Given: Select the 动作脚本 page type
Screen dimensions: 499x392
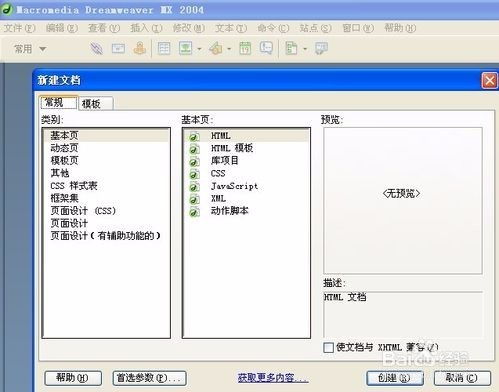Looking at the screenshot, I should [x=247, y=211].
